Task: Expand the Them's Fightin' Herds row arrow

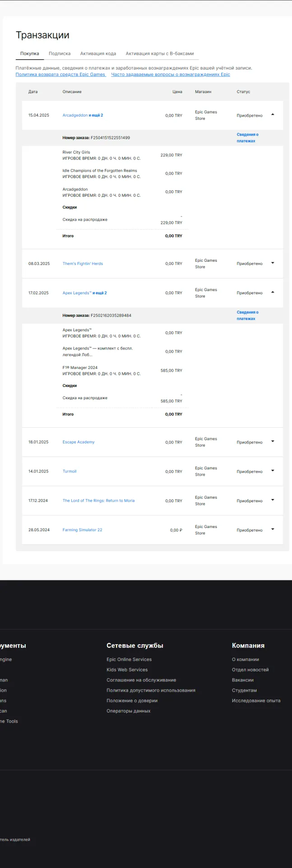Action: (273, 263)
